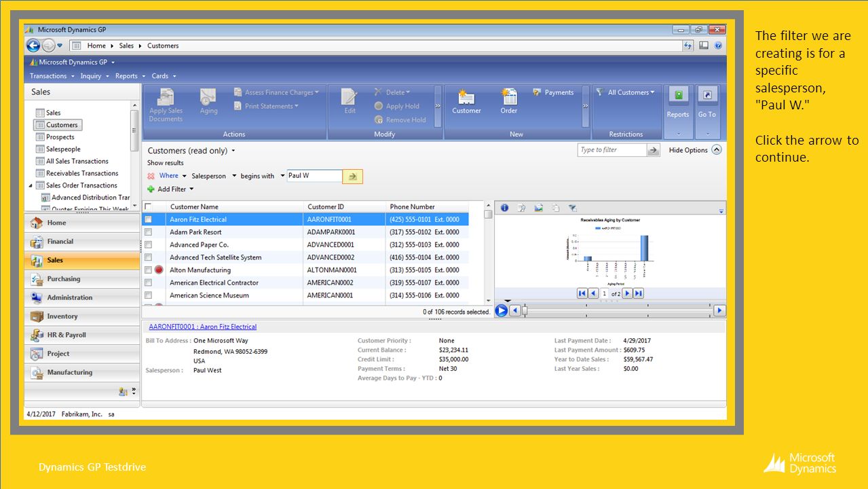
Task: Collapse the Sales Order Transactions tree node
Action: (31, 185)
